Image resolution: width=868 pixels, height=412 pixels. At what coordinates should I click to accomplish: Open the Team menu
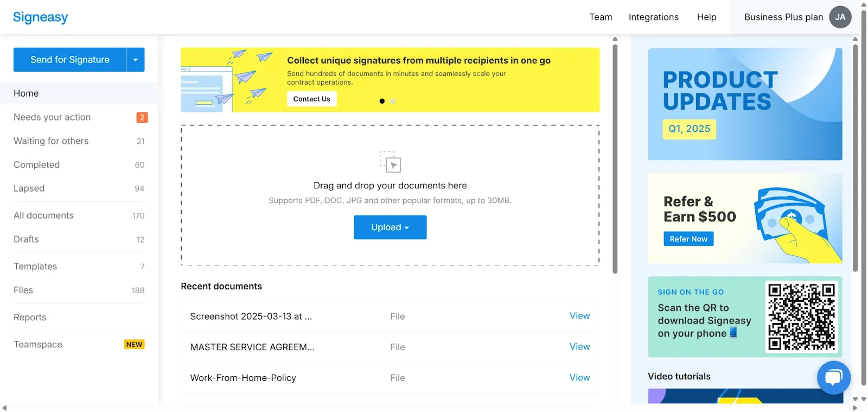tap(601, 17)
